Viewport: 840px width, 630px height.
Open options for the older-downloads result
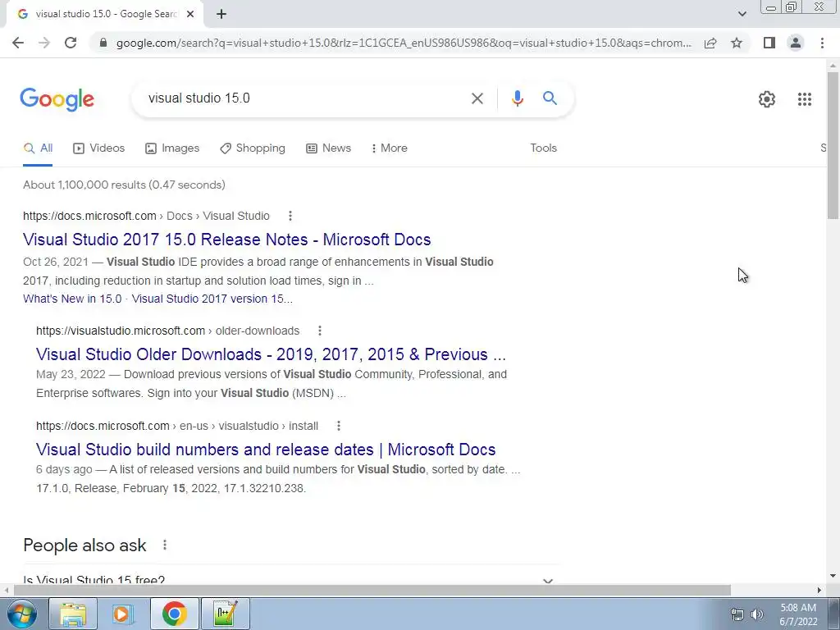click(x=320, y=331)
